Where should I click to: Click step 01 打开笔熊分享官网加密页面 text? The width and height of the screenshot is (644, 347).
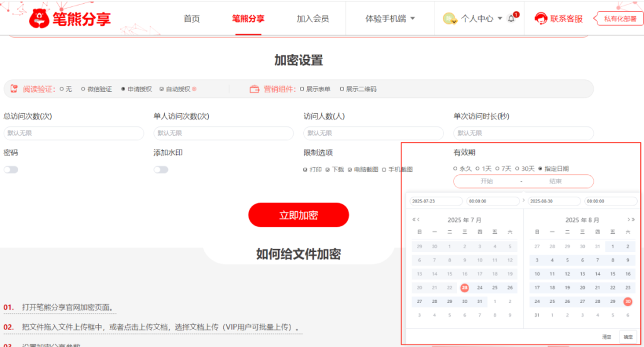pyautogui.click(x=68, y=307)
